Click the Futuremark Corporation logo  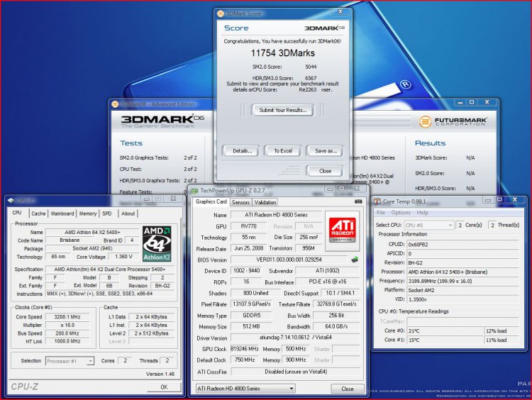[x=453, y=121]
